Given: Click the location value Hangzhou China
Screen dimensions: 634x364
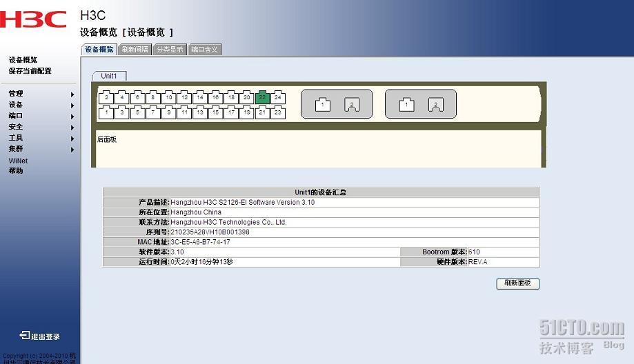Looking at the screenshot, I should tap(196, 212).
